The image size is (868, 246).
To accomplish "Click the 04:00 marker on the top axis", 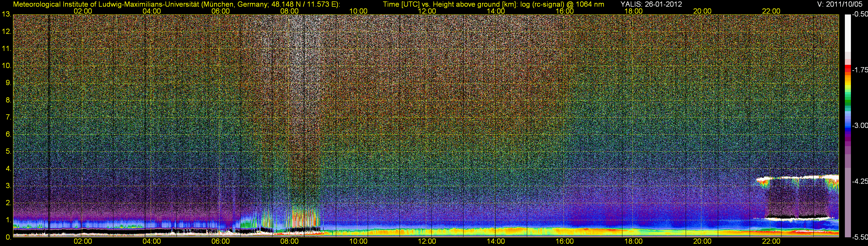I will pos(152,11).
